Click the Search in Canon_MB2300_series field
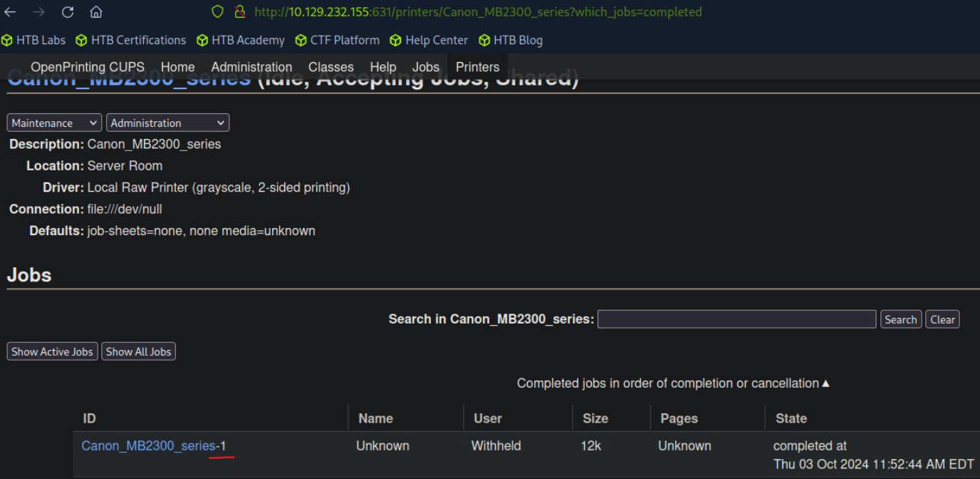This screenshot has height=479, width=980. [737, 319]
